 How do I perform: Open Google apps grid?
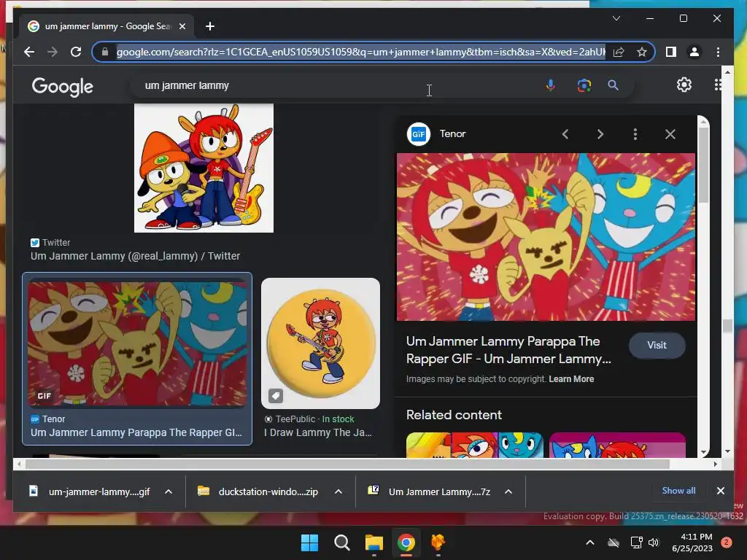pos(718,85)
